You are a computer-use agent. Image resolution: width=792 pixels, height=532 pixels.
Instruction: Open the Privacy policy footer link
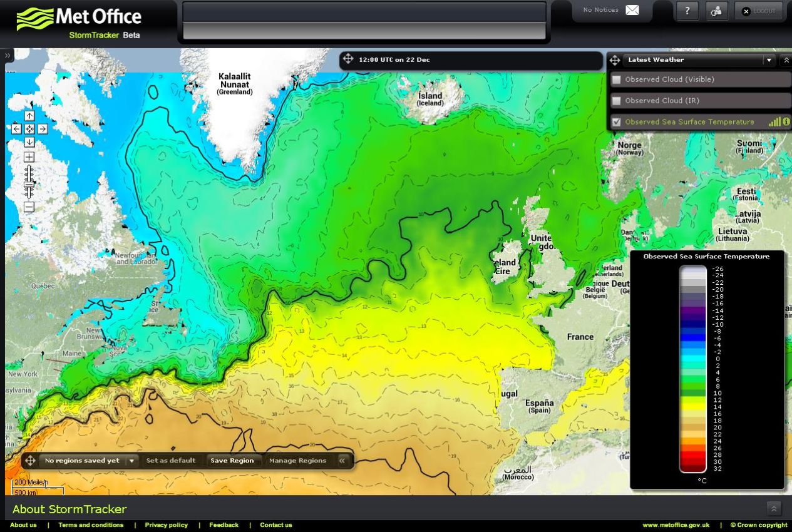coord(166,525)
